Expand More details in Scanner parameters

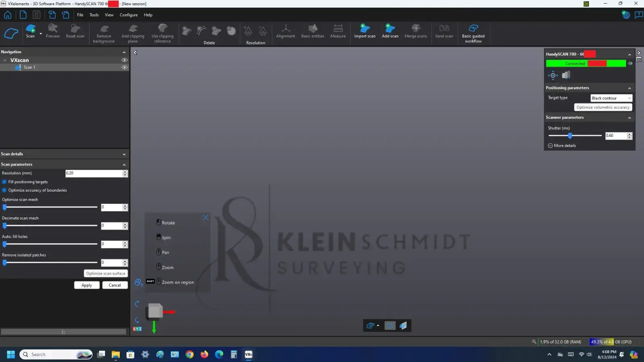pos(562,146)
